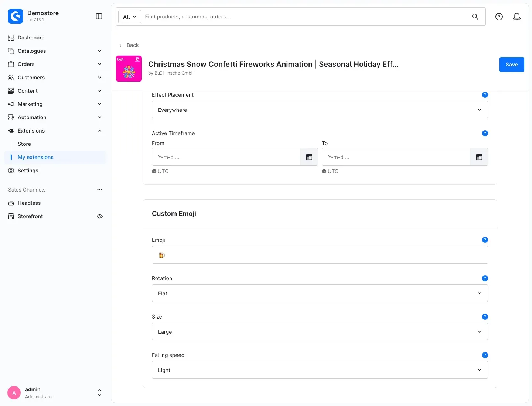This screenshot has height=406, width=532.
Task: Focus the Emoji input field
Action: 320,255
